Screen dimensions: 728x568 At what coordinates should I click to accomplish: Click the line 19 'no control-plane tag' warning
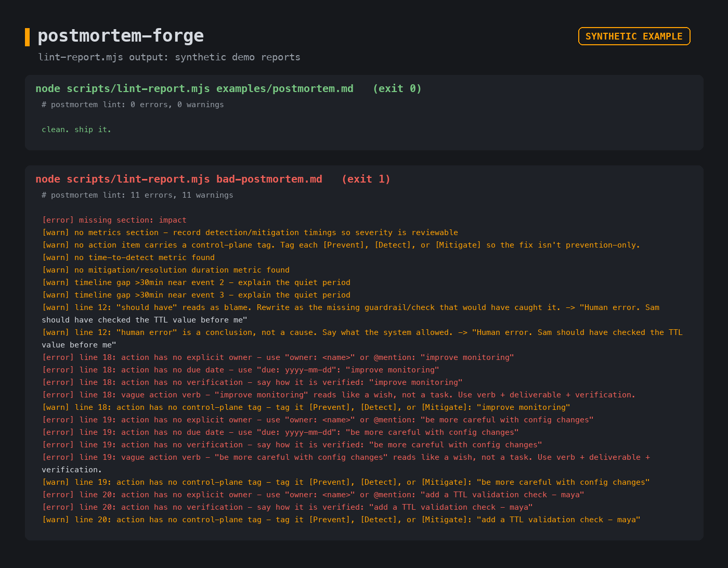(x=346, y=482)
